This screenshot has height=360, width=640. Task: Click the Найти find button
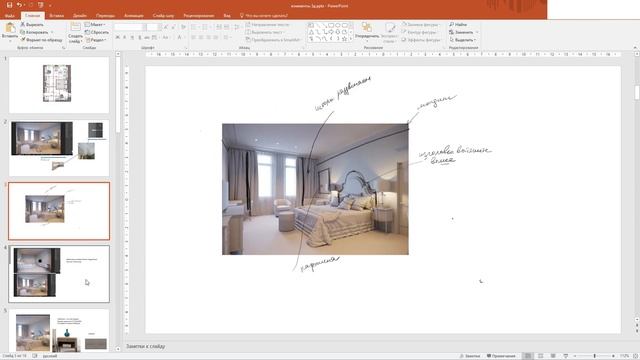click(458, 24)
